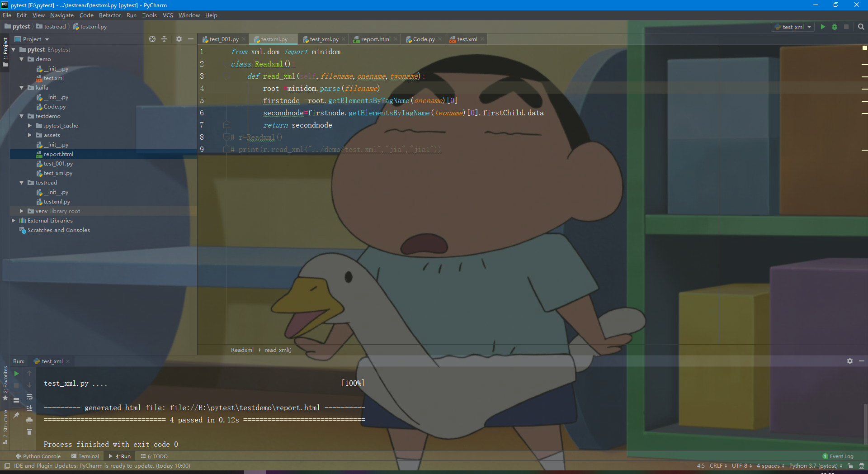Toggle the 1: Project side panel button

(5, 52)
